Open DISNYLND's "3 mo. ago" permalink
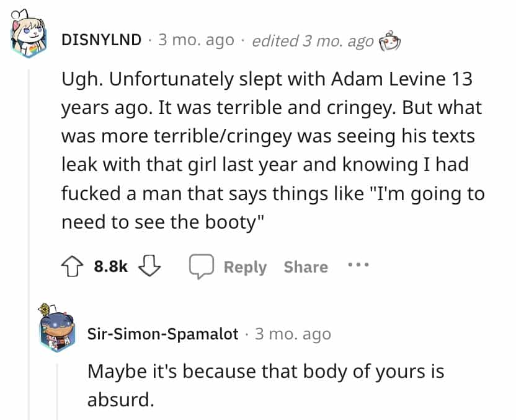 coord(197,40)
